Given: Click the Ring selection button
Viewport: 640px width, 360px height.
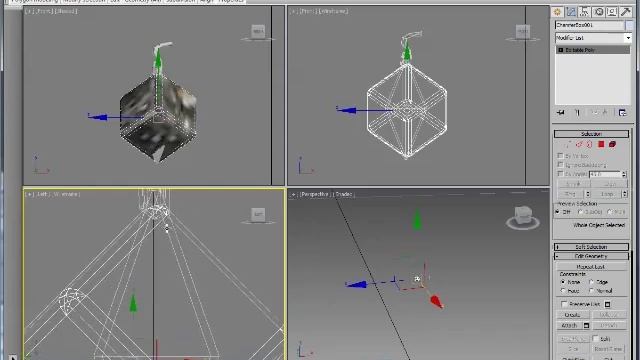Looking at the screenshot, I should pos(570,194).
